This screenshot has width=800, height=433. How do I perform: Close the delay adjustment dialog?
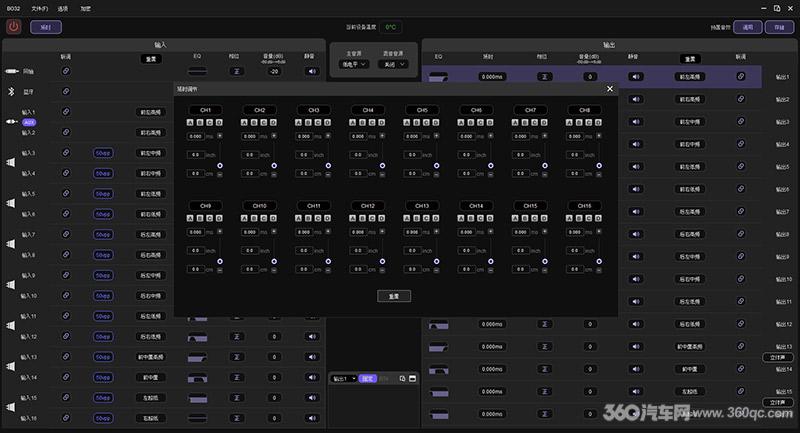[x=610, y=89]
